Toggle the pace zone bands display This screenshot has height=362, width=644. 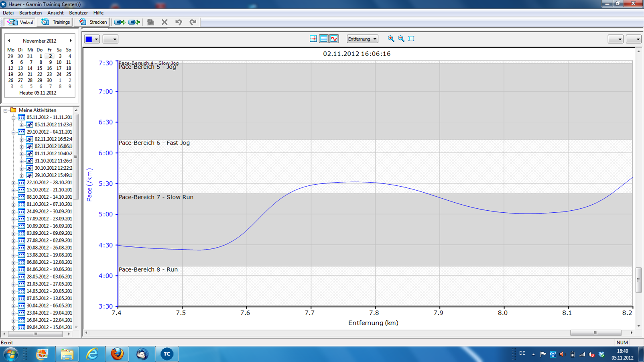pos(323,39)
